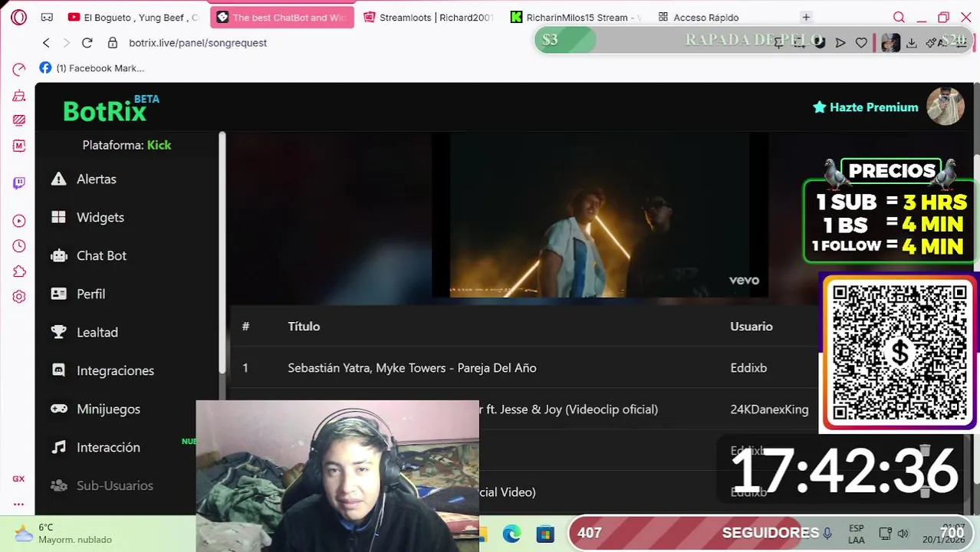Click the song request video player
The height and width of the screenshot is (552, 980).
[x=600, y=215]
